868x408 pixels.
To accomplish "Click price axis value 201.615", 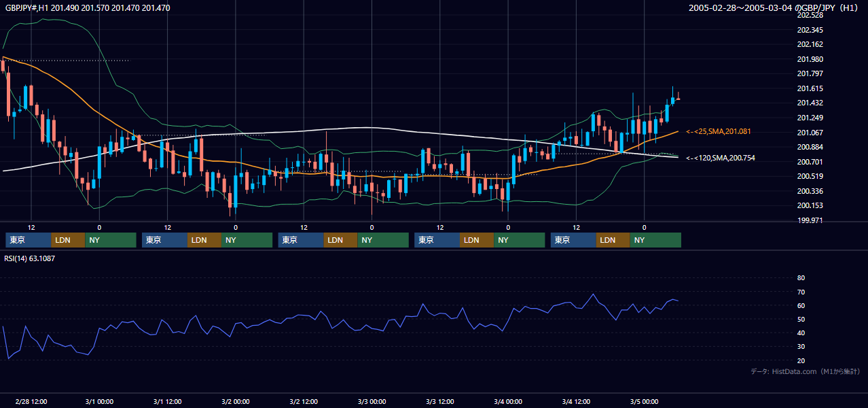I will [x=810, y=88].
